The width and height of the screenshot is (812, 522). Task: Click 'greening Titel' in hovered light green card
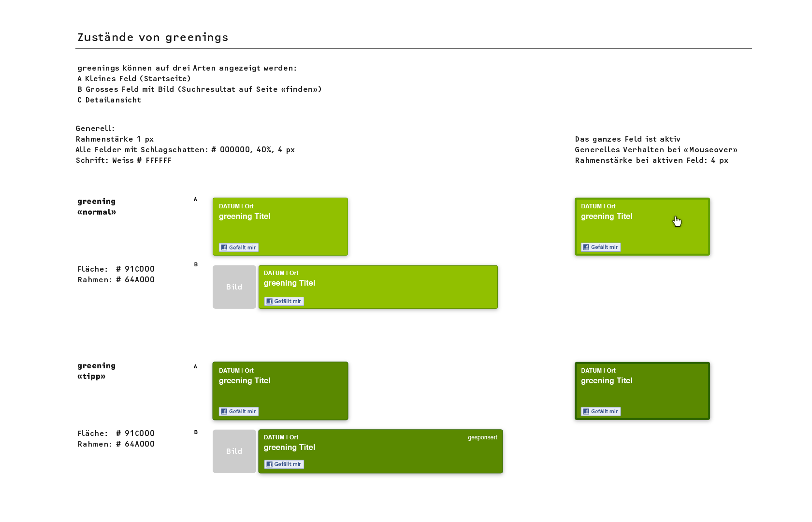pyautogui.click(x=607, y=217)
